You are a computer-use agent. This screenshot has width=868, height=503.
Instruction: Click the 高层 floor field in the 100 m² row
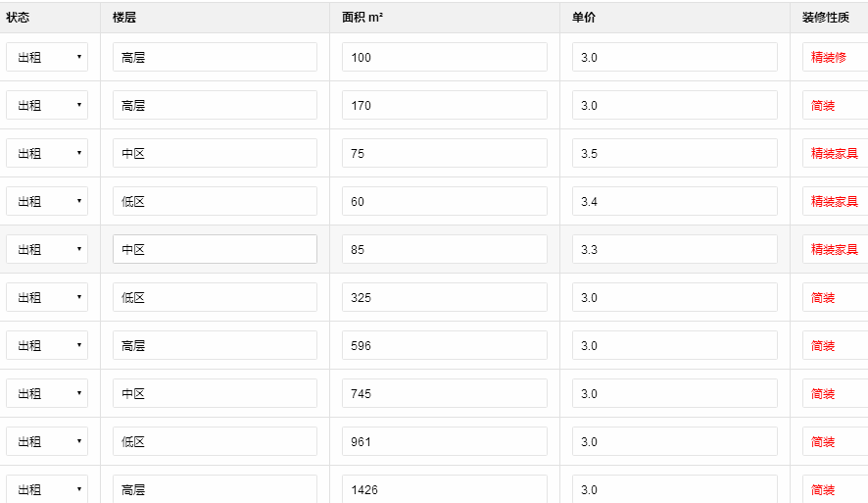(215, 58)
